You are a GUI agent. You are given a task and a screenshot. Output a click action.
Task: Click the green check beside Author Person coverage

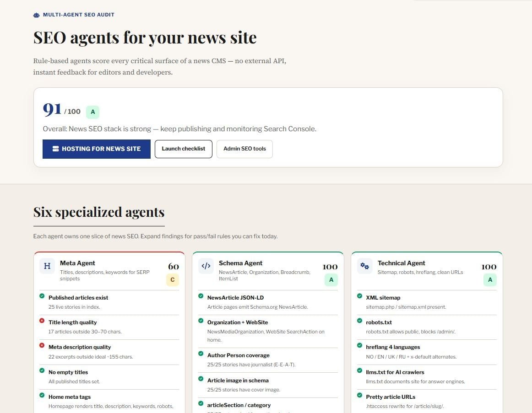click(x=201, y=354)
